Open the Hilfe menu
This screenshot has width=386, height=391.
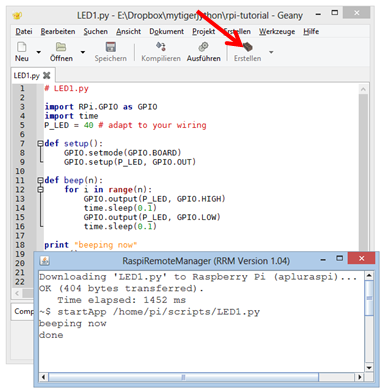tap(311, 31)
